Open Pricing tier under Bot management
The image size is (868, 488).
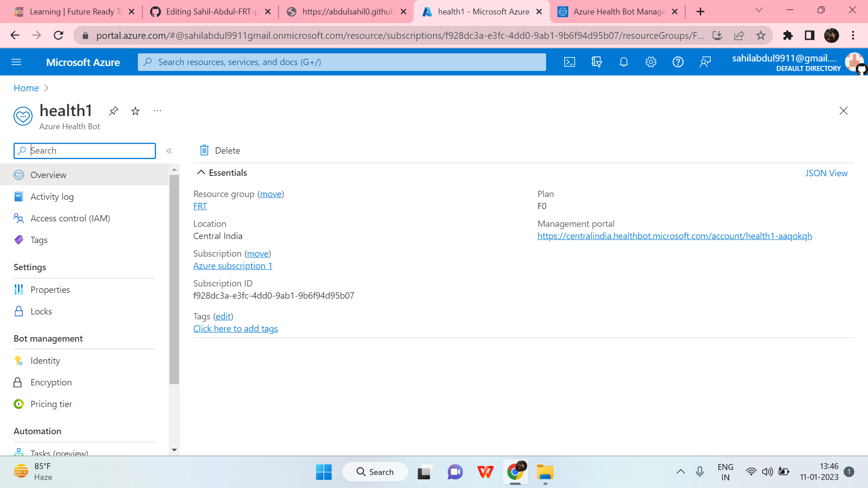pyautogui.click(x=51, y=404)
